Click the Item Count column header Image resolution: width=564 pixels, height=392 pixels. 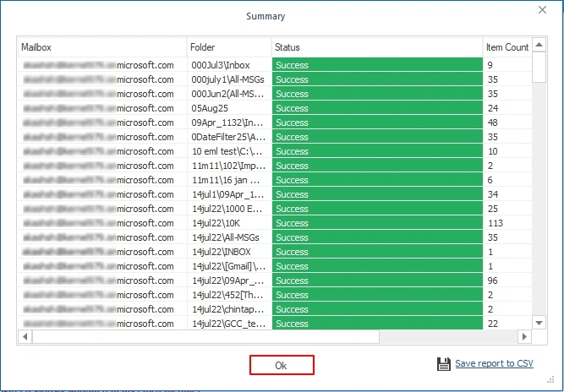click(506, 47)
